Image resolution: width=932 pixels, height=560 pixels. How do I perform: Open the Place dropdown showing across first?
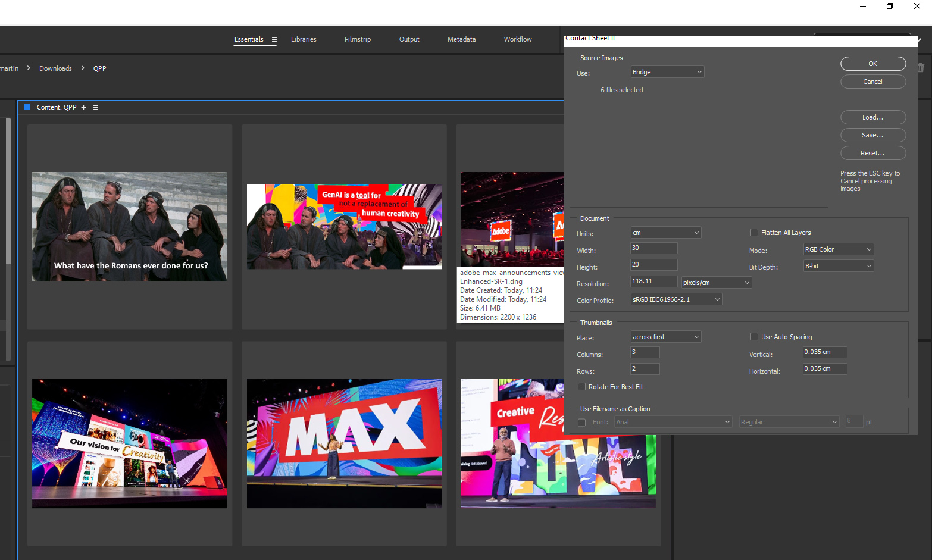(665, 337)
